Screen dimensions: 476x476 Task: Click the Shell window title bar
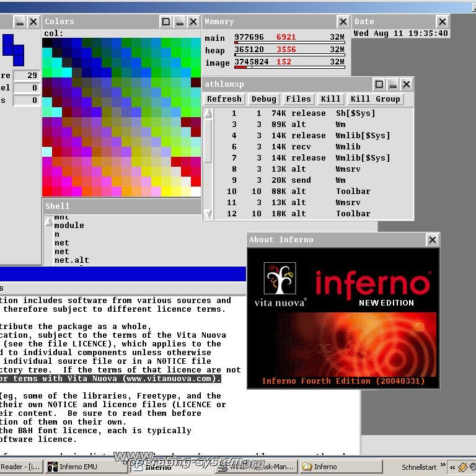pos(121,206)
